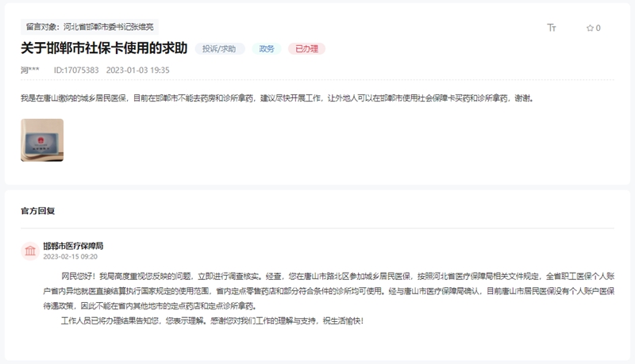
Task: Click the 邯郸市医疗保障局 institution avatar icon
Action: click(30, 251)
